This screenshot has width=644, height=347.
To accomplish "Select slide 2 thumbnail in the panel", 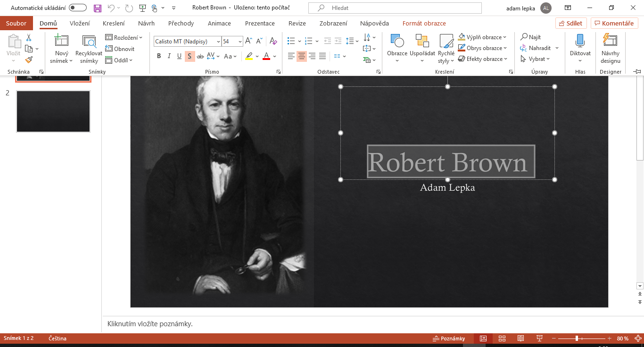I will click(x=53, y=111).
